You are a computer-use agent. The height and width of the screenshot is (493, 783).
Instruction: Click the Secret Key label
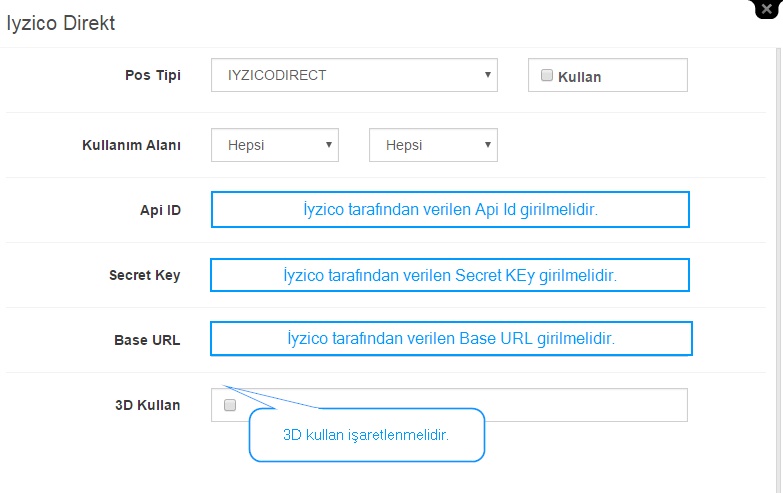click(x=144, y=275)
